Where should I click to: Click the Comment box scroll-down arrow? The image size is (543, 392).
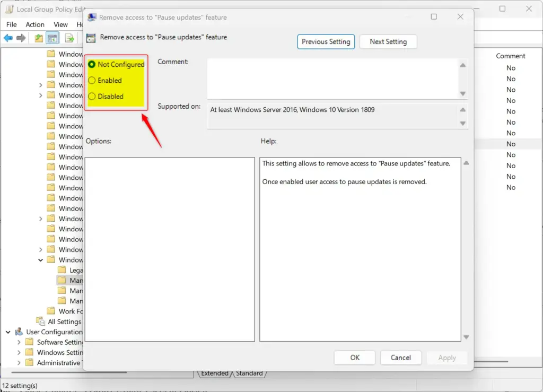click(x=462, y=93)
